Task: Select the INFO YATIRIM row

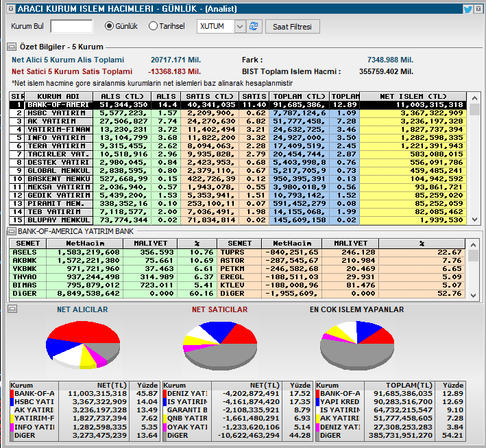Action: tap(238, 138)
